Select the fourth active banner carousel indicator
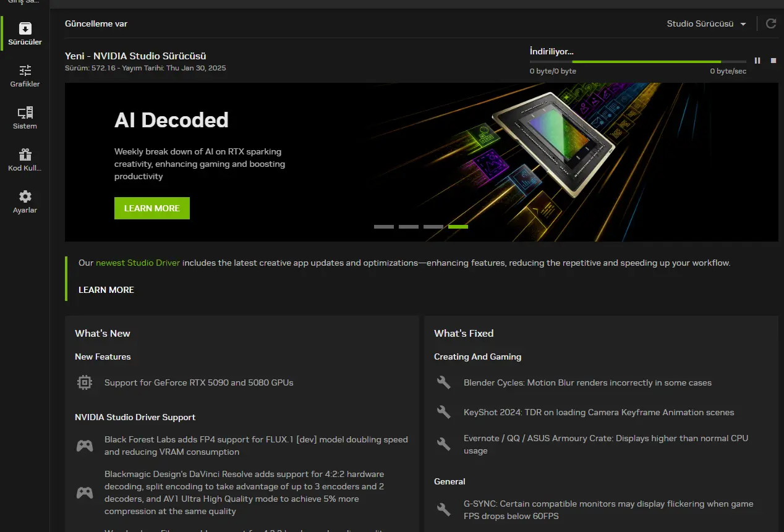The image size is (784, 532). point(458,227)
